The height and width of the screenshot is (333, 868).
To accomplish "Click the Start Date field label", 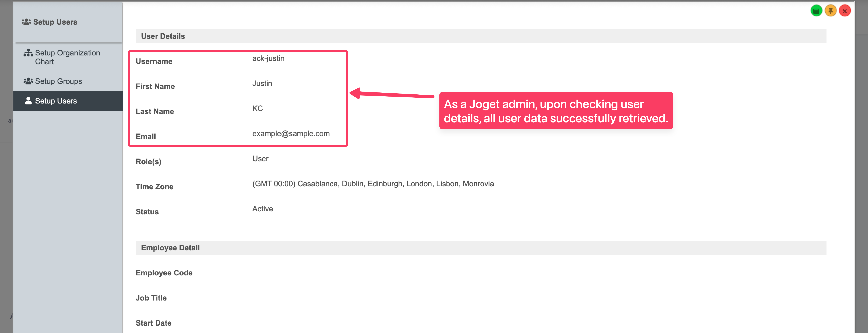I will 154,323.
